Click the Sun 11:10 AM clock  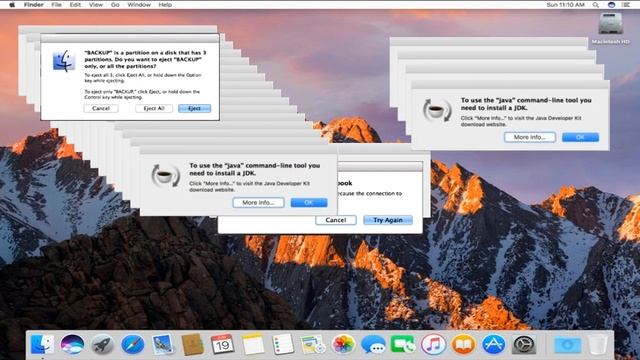tap(565, 5)
